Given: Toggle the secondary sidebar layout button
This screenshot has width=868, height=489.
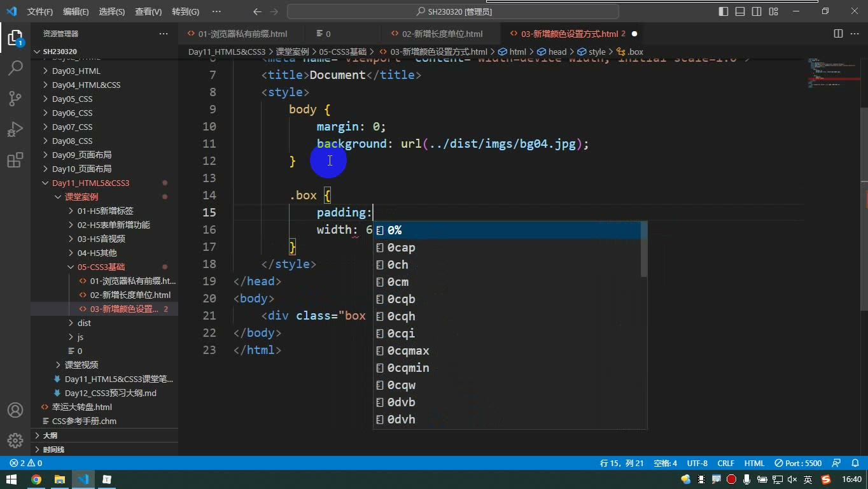Looking at the screenshot, I should (x=757, y=11).
